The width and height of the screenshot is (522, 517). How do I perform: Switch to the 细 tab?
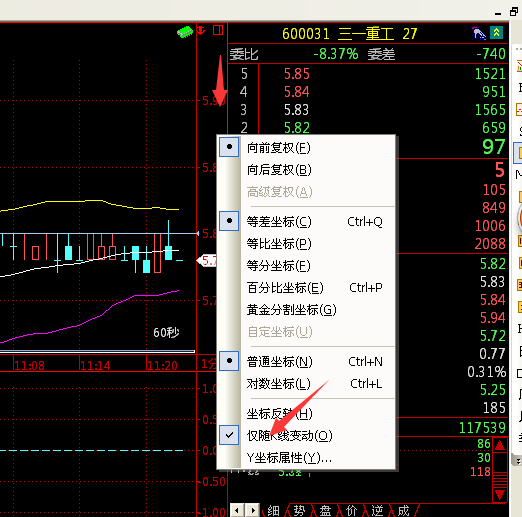(x=273, y=511)
